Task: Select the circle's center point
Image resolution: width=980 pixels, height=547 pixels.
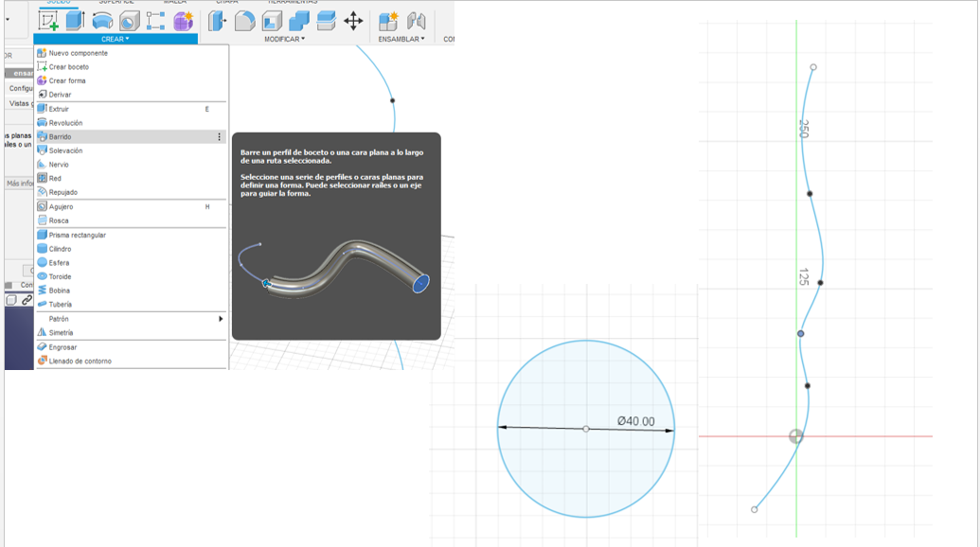Action: point(585,429)
